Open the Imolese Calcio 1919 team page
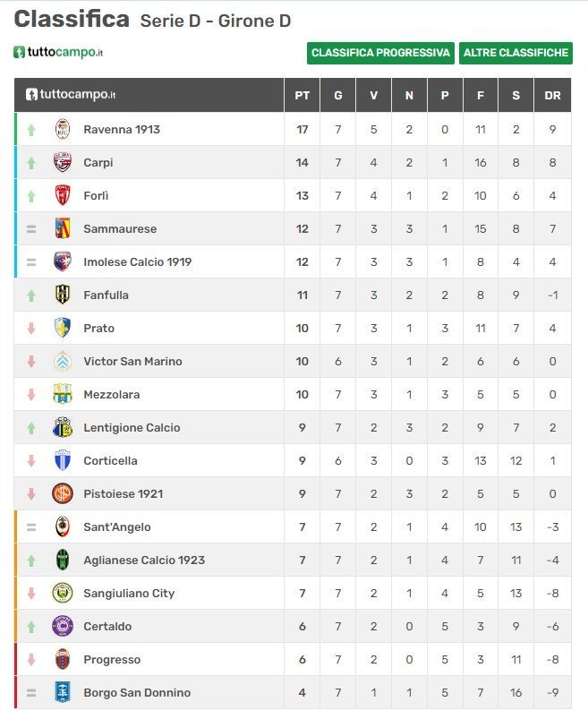 click(138, 261)
